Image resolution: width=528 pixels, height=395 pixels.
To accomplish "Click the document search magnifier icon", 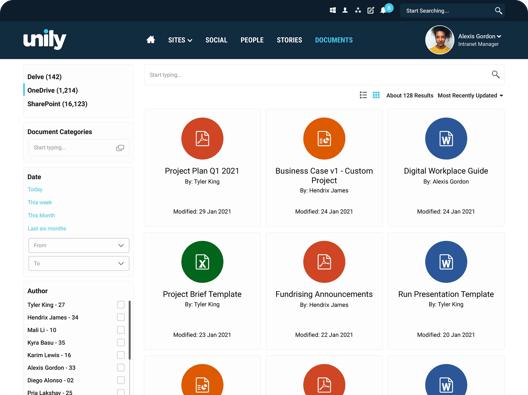I will click(495, 74).
